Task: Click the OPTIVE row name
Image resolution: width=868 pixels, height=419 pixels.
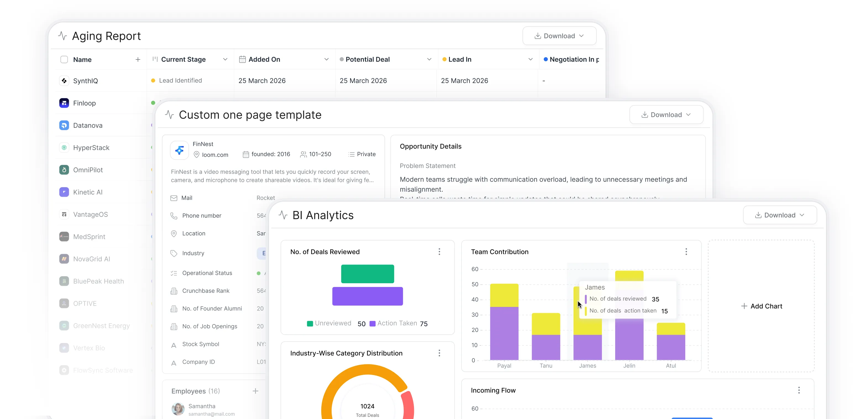Action: point(85,304)
